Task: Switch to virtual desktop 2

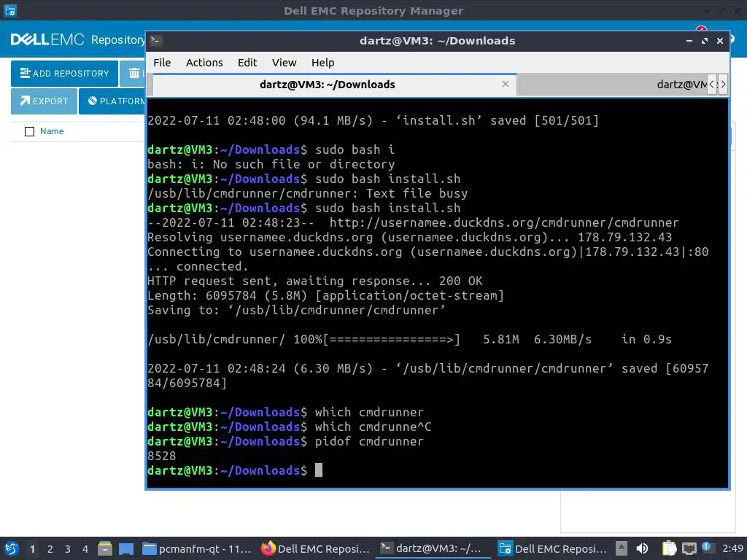Action: click(50, 549)
